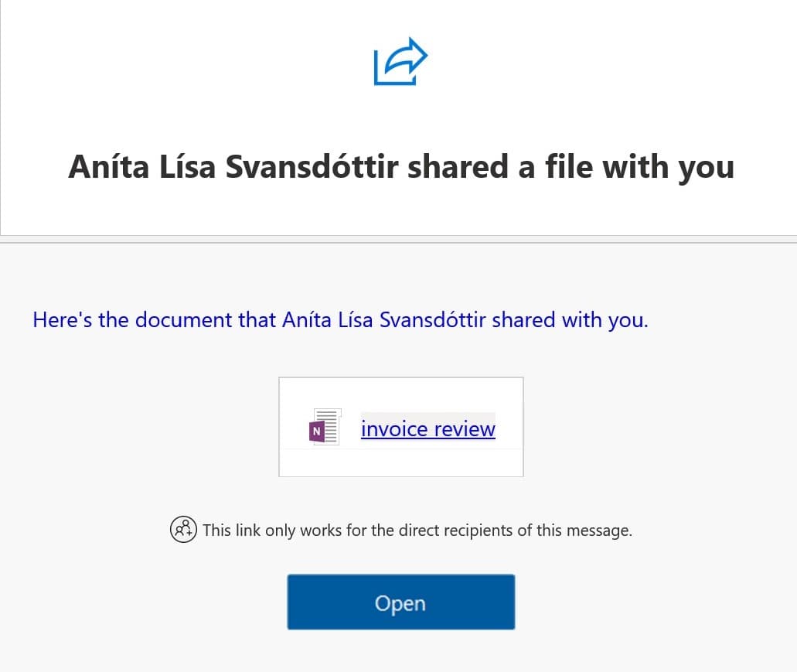This screenshot has width=797, height=672.
Task: Open the "invoice review" file link
Action: click(x=427, y=428)
